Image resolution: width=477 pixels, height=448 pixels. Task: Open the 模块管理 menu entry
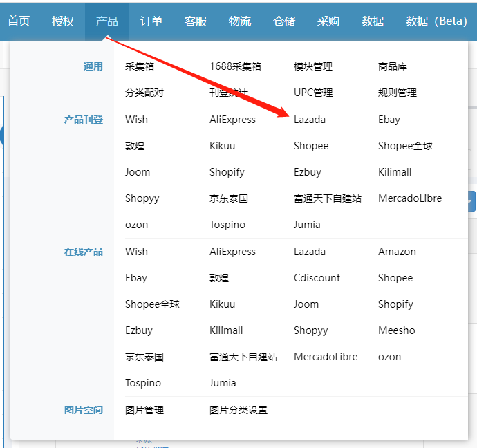(312, 66)
